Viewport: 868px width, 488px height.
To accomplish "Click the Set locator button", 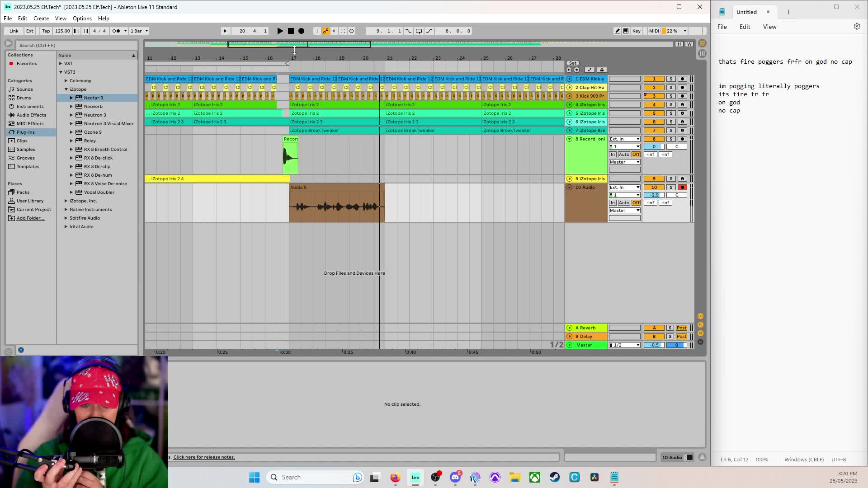I will (573, 63).
